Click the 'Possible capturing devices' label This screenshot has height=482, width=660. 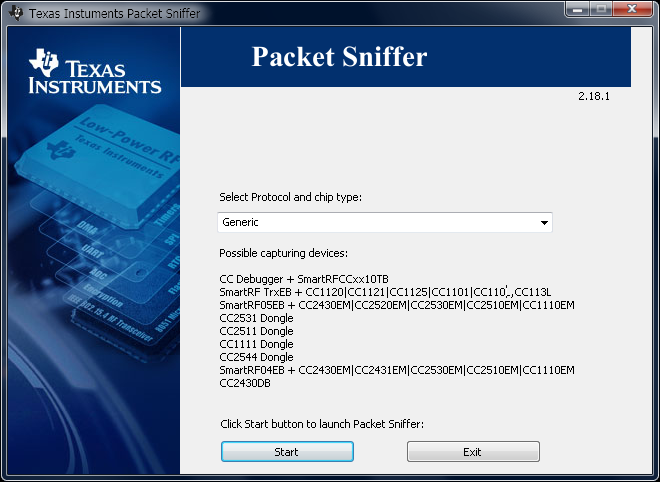[283, 253]
